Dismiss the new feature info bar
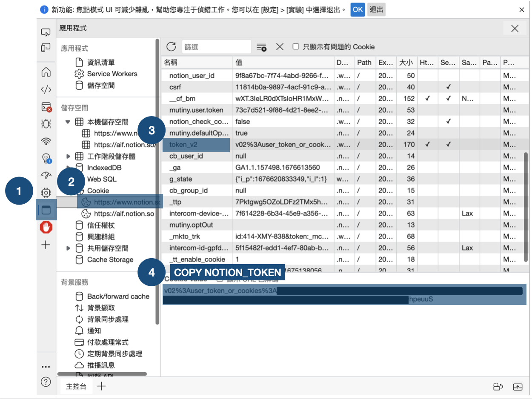The width and height of the screenshot is (532, 399). [x=522, y=9]
